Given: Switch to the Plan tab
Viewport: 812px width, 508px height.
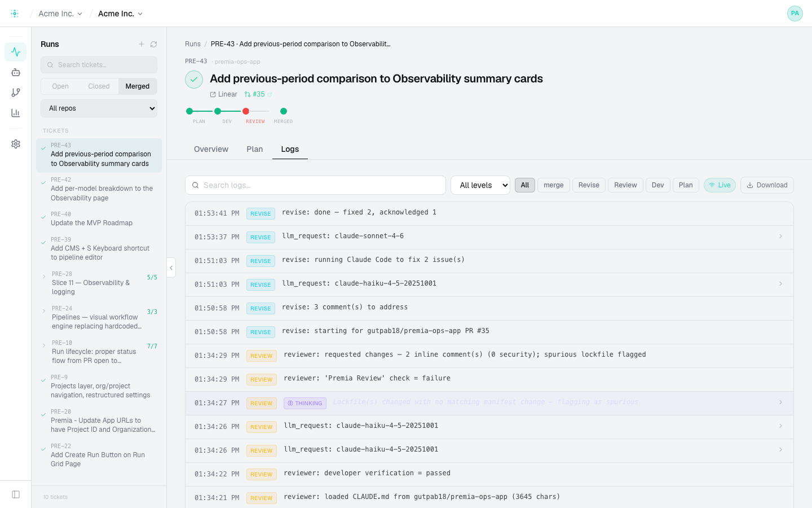Looking at the screenshot, I should [254, 149].
